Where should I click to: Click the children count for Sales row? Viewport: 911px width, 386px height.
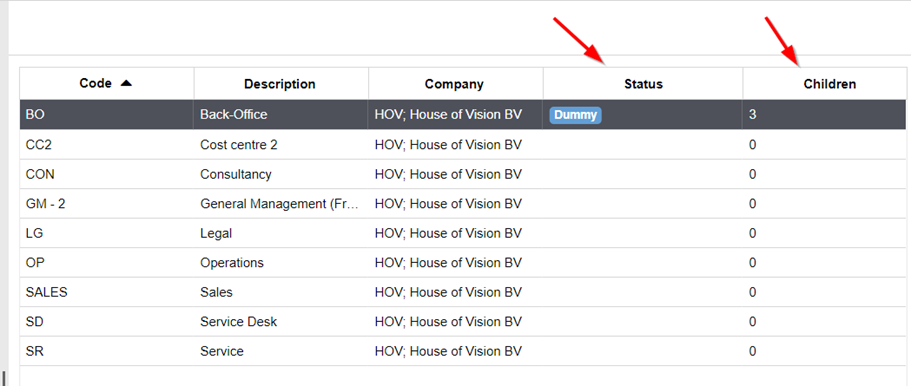tap(752, 292)
